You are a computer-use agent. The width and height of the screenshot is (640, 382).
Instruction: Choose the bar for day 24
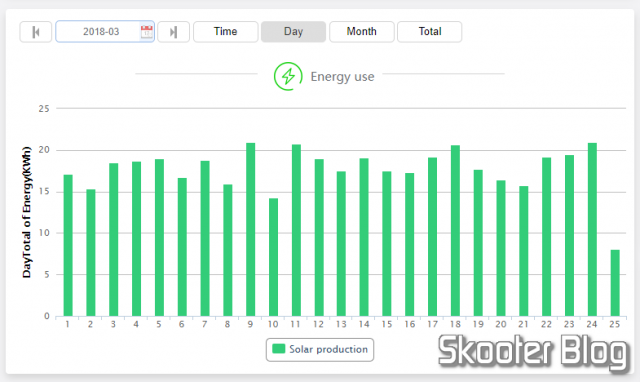coord(592,229)
